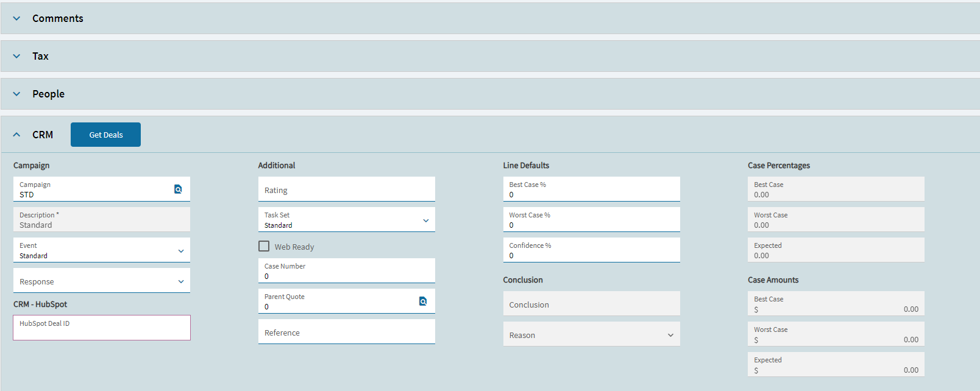Click the Confidence % field
This screenshot has height=391, width=980.
click(x=592, y=250)
